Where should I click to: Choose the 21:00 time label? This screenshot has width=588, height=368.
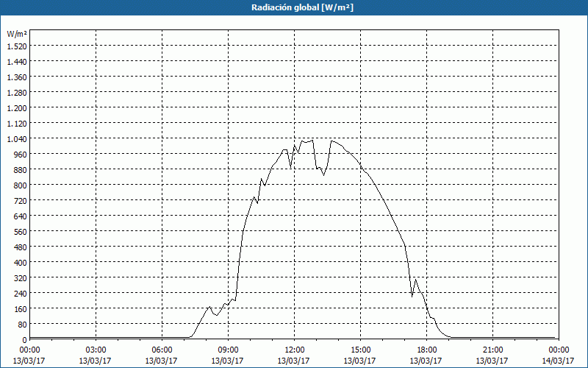click(492, 350)
